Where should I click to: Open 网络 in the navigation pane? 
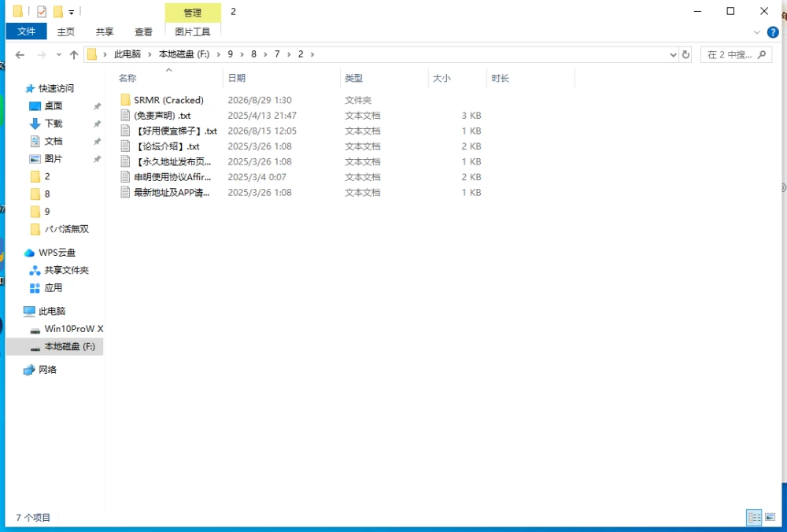pos(47,369)
